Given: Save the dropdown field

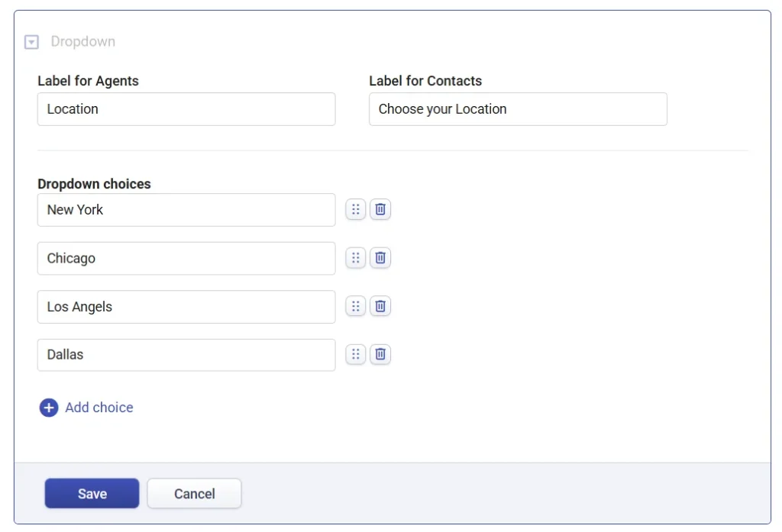Looking at the screenshot, I should click(92, 494).
